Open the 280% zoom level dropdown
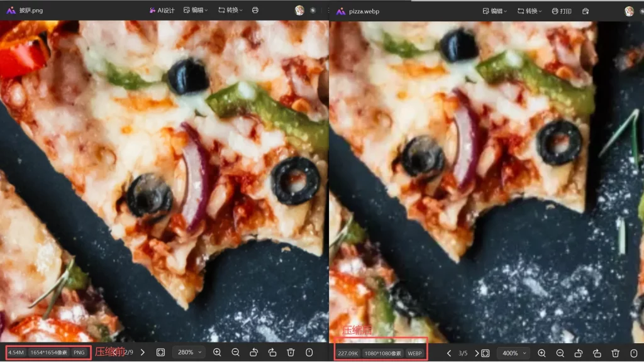Screen dimensions: 644x362 [189, 353]
